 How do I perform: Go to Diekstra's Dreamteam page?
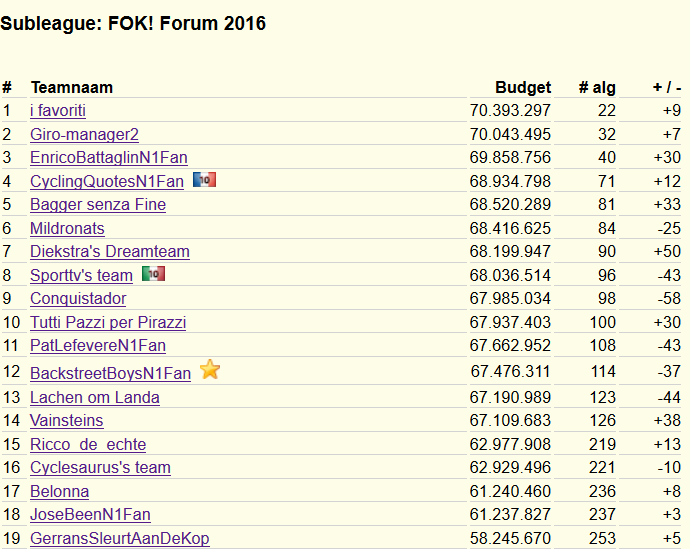[110, 252]
